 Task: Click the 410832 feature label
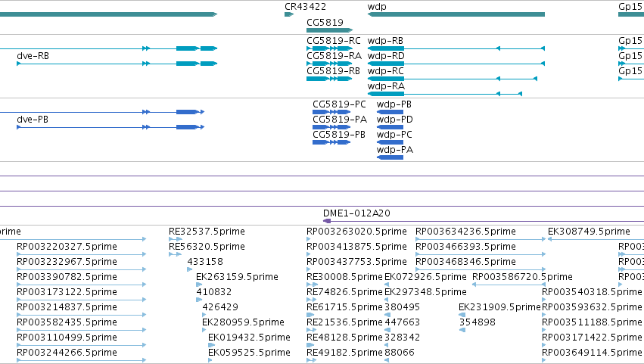(x=213, y=292)
